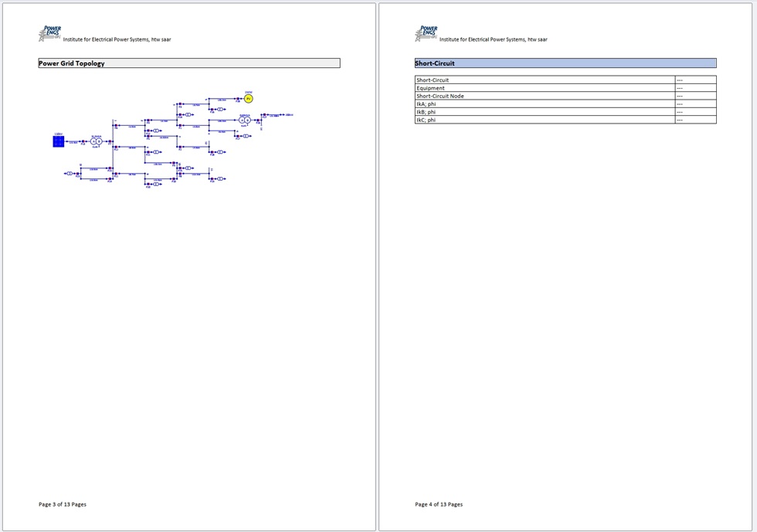Click the 20kV output terminal in diagram
The width and height of the screenshot is (757, 532).
click(287, 115)
